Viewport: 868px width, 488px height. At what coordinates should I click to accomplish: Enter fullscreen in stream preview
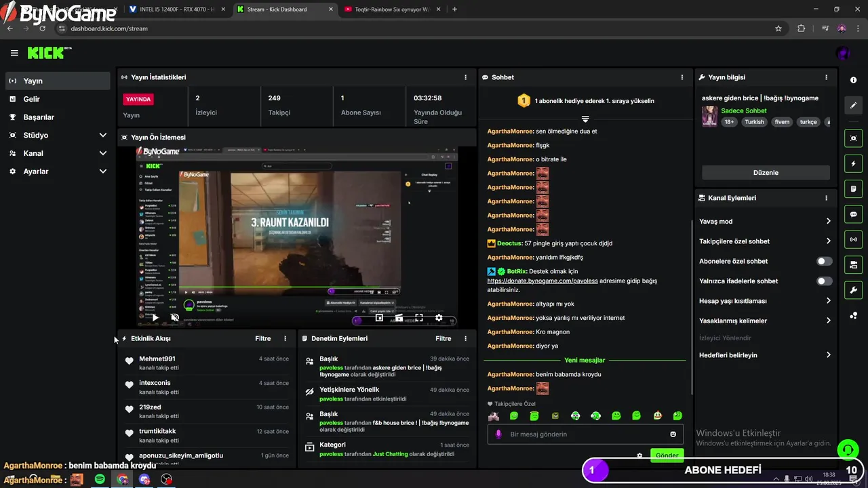tap(419, 317)
